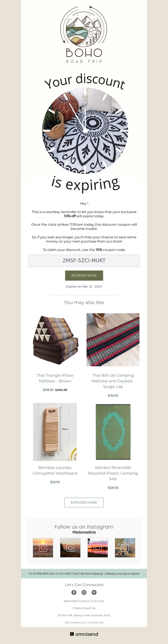The image size is (168, 644).
Task: Open the Facebook social icon
Action: 74,592
